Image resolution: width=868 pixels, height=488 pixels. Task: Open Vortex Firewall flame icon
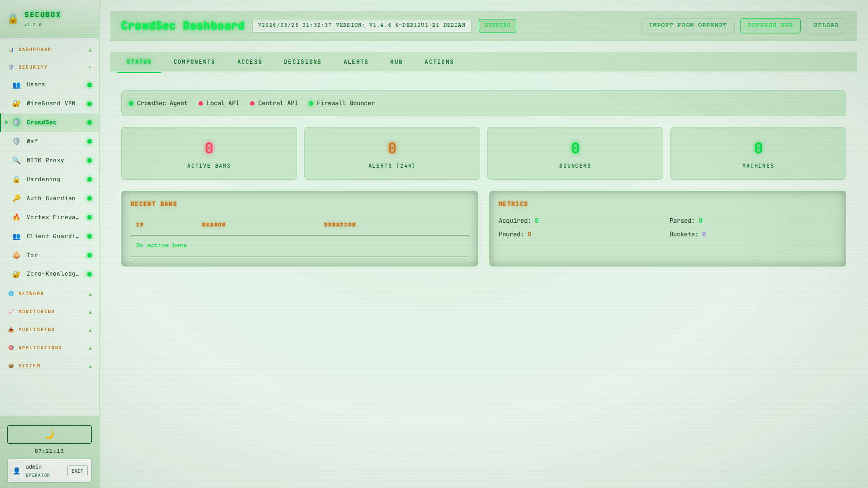tap(16, 217)
